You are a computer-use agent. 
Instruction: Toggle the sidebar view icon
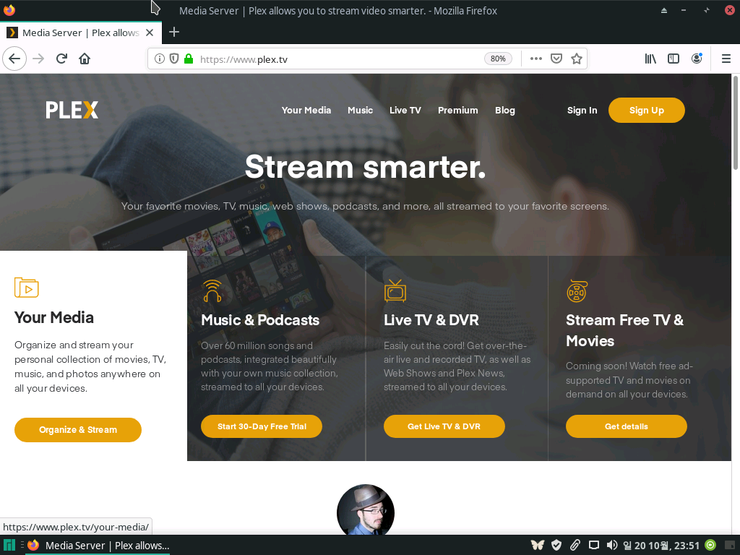pyautogui.click(x=673, y=59)
